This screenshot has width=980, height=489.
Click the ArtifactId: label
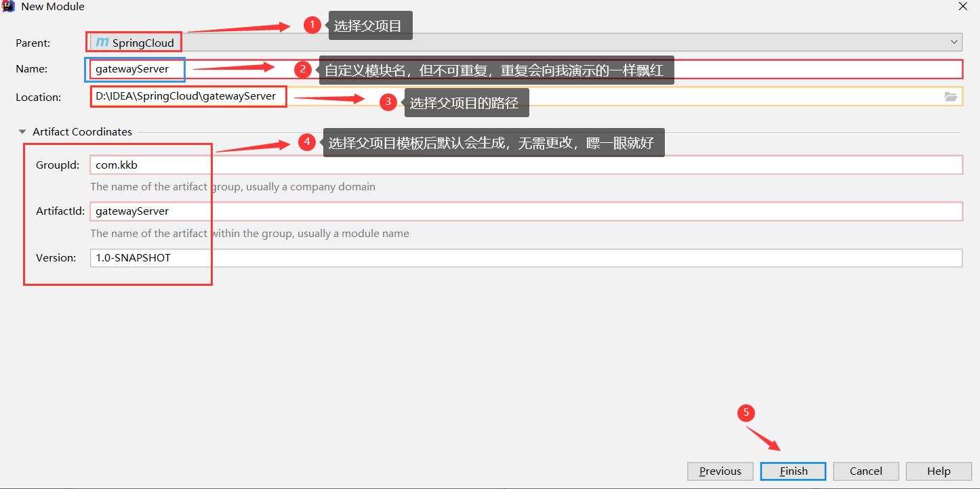(60, 211)
